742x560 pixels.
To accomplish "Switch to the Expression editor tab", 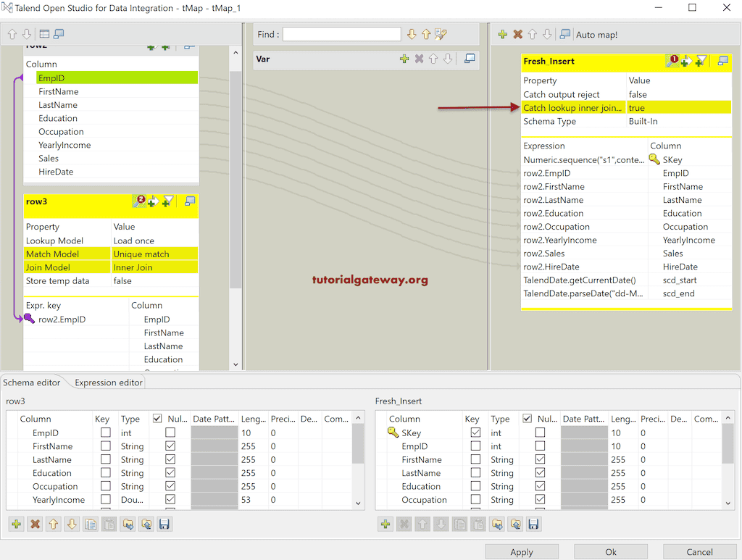I will pos(107,382).
